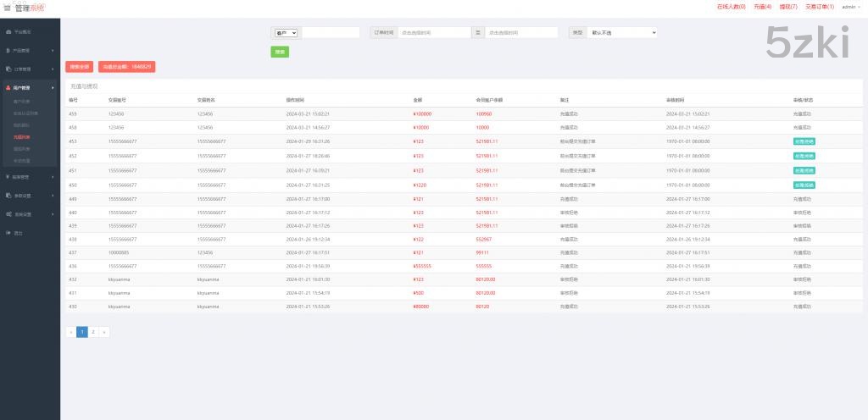Viewport: 868px width, 420px height.
Task: Open the 类型 dropdown showing 默认不选
Action: tap(621, 32)
